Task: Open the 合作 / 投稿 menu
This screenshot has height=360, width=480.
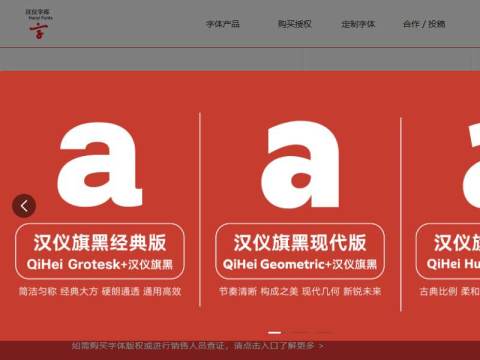Action: (x=424, y=24)
